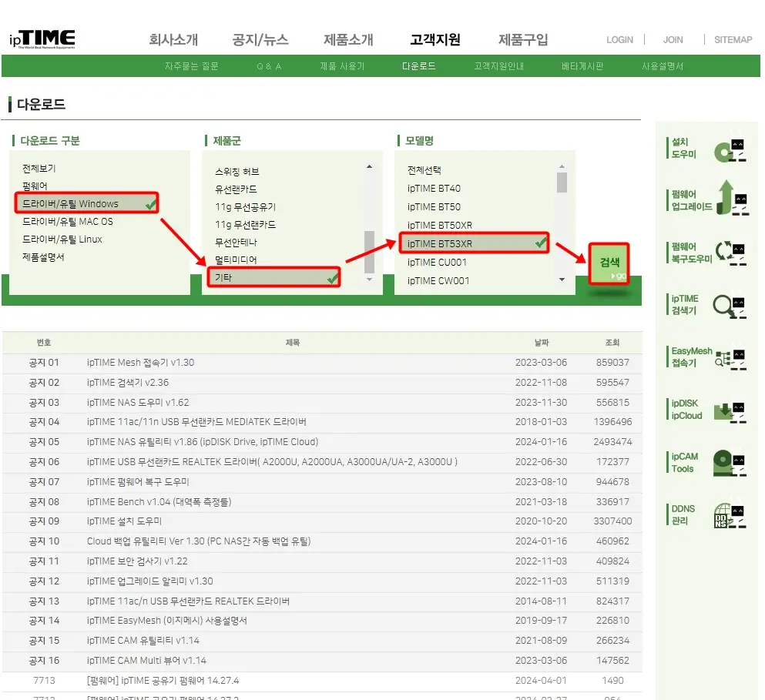This screenshot has height=700, width=765.
Task: Click the SITEMAP link
Action: coord(733,39)
